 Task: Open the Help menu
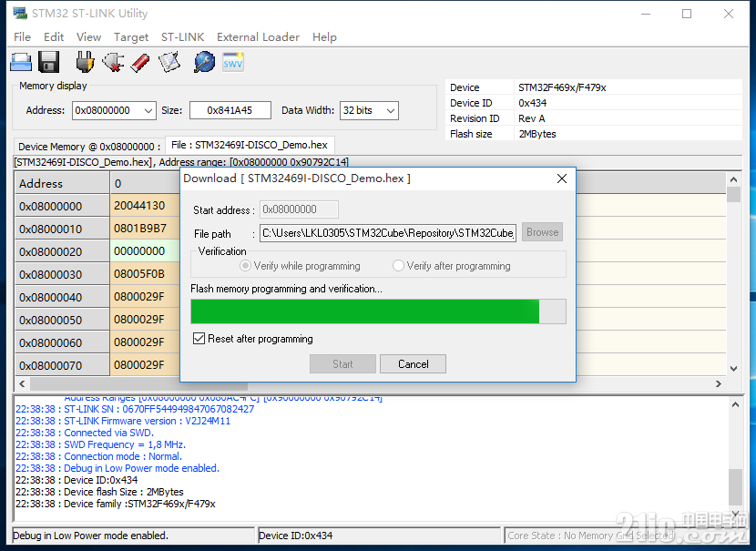pyautogui.click(x=324, y=37)
